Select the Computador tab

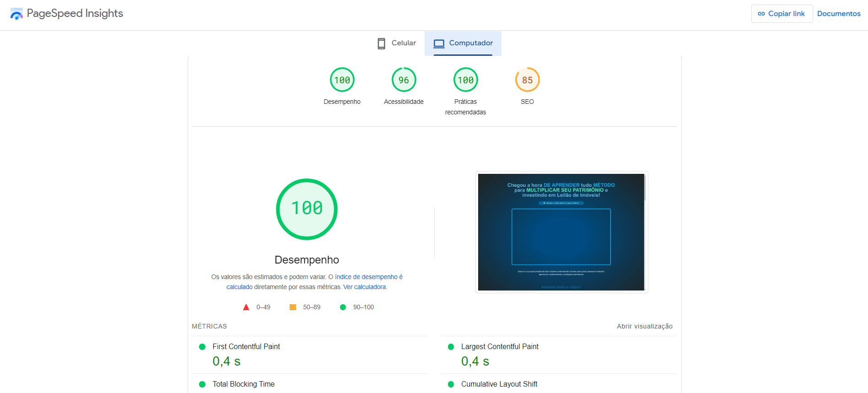463,43
